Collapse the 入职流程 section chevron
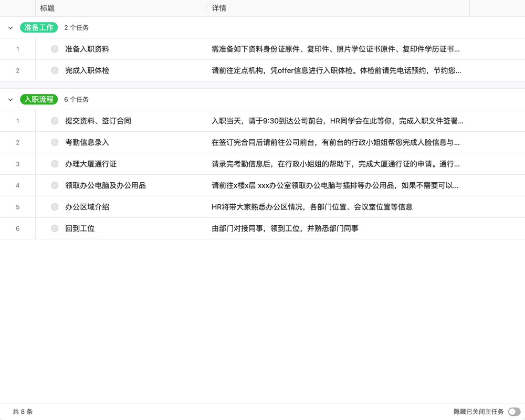Image resolution: width=525 pixels, height=420 pixels. 9,99
